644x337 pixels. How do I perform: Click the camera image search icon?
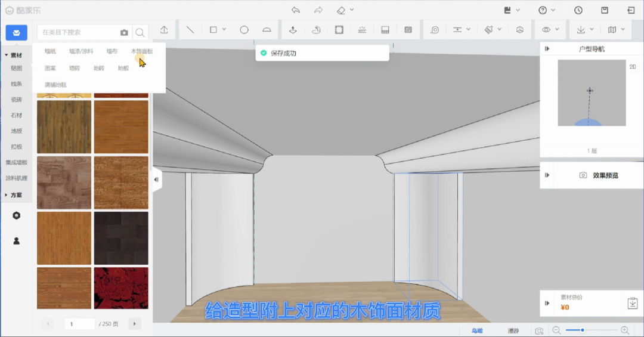coord(124,32)
